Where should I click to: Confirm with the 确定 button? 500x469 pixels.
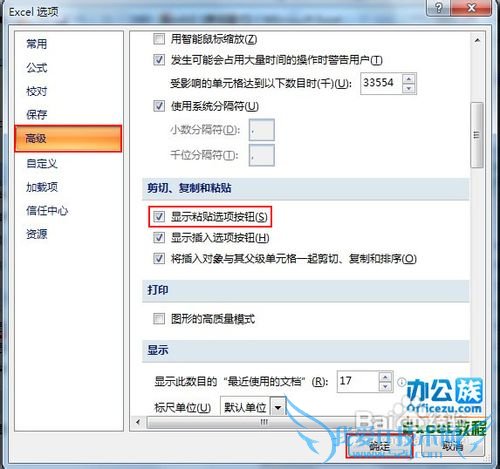click(x=379, y=446)
